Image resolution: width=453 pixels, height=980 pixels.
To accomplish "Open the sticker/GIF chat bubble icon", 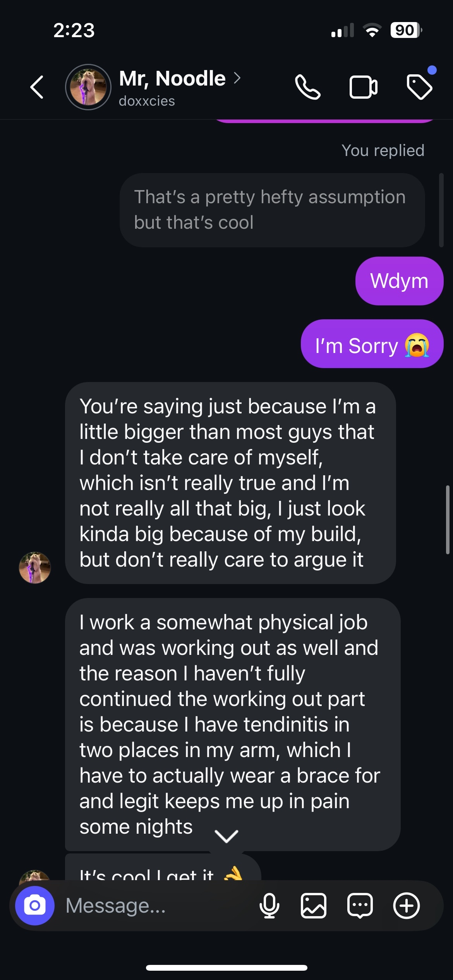I will pos(360,906).
